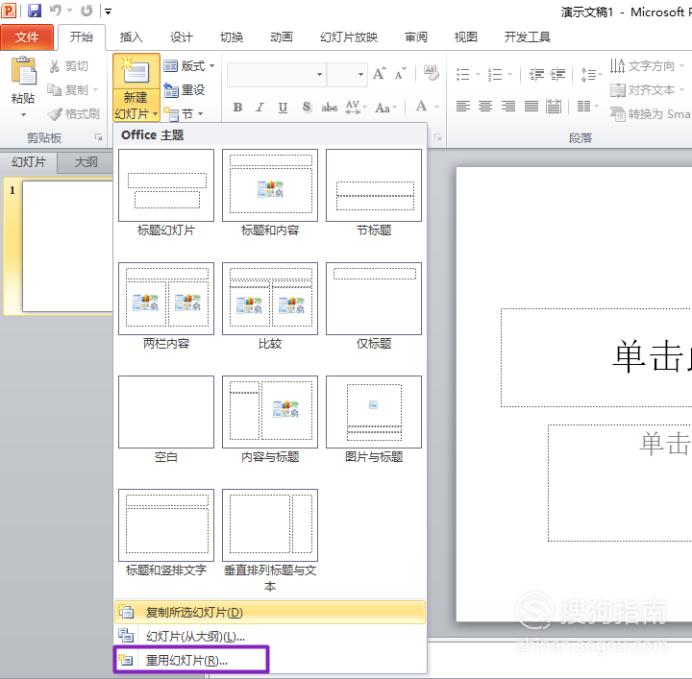This screenshot has width=692, height=679.
Task: Toggle strikethrough abc formatting
Action: (329, 107)
